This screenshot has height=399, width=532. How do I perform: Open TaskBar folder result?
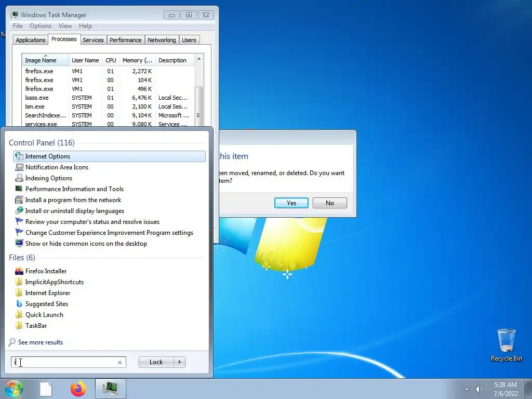[x=109, y=325]
